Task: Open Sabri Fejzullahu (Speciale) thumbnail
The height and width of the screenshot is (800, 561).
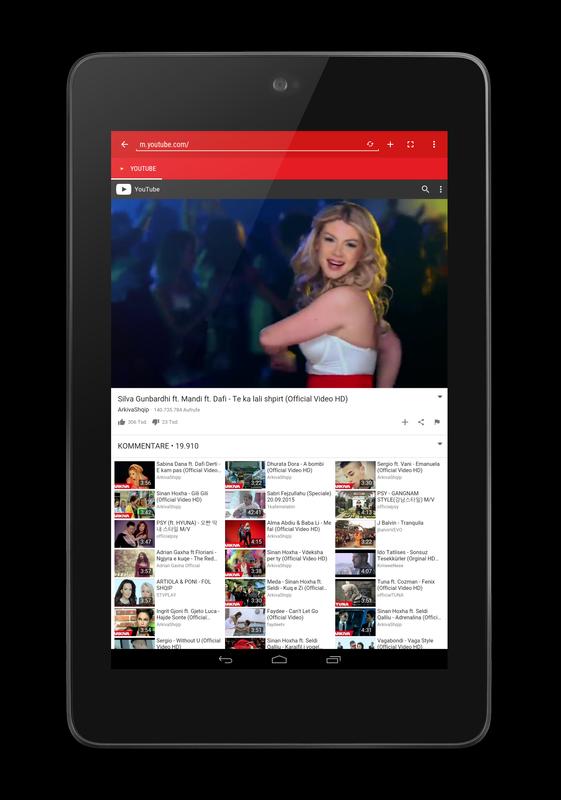Action: click(x=245, y=504)
